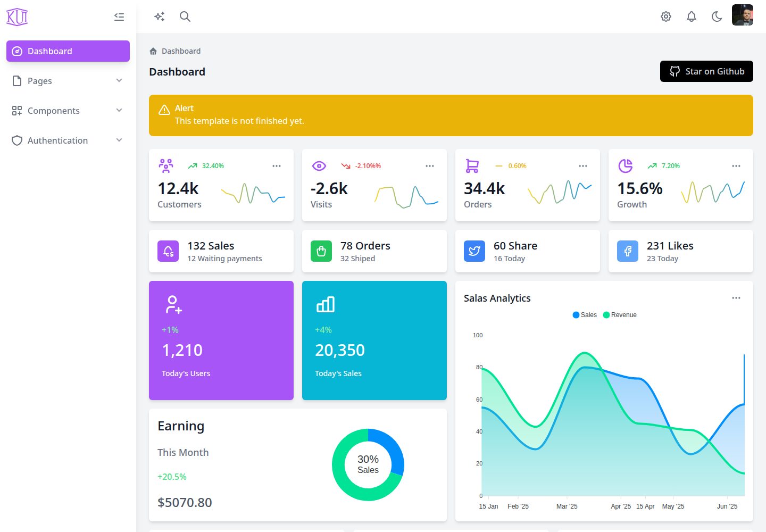
Task: Click the alert warning triangle icon
Action: tap(164, 110)
